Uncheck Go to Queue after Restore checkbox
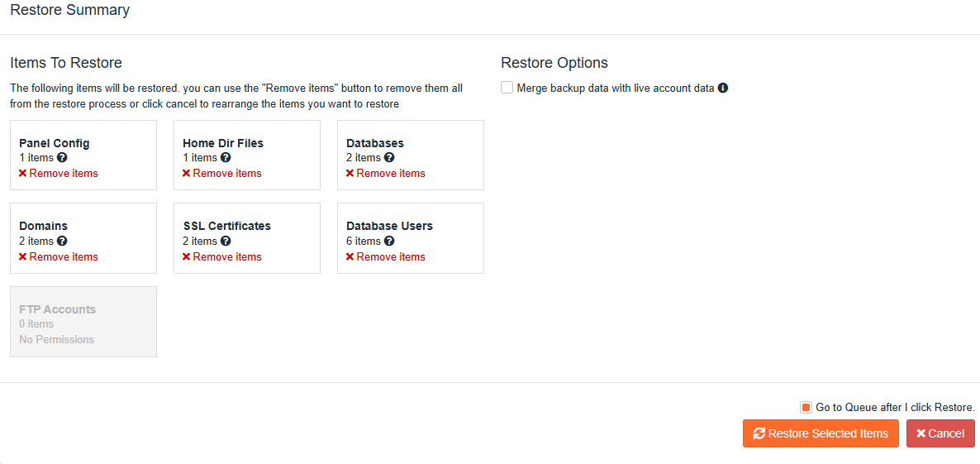 click(x=806, y=408)
